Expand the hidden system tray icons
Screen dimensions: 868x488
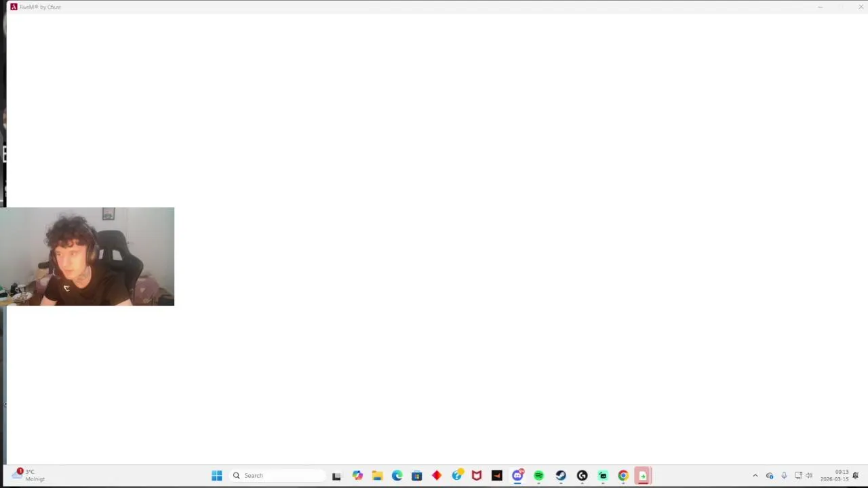tap(755, 476)
